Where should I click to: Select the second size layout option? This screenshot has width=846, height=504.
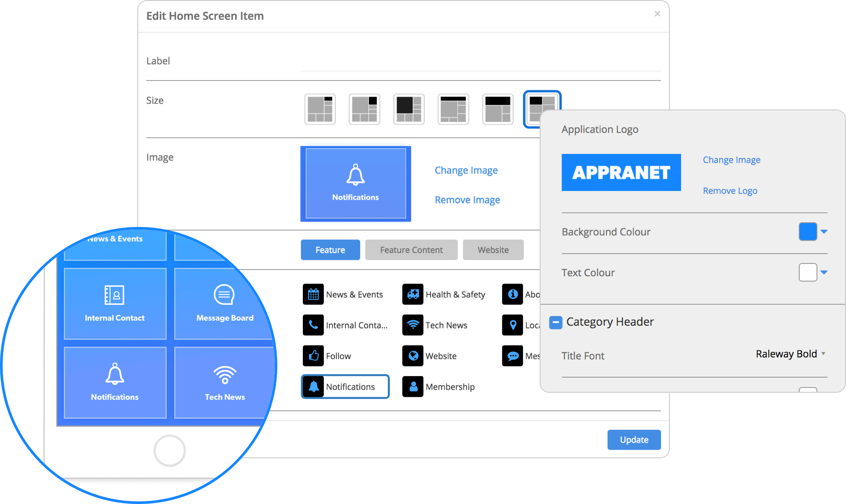click(x=364, y=109)
